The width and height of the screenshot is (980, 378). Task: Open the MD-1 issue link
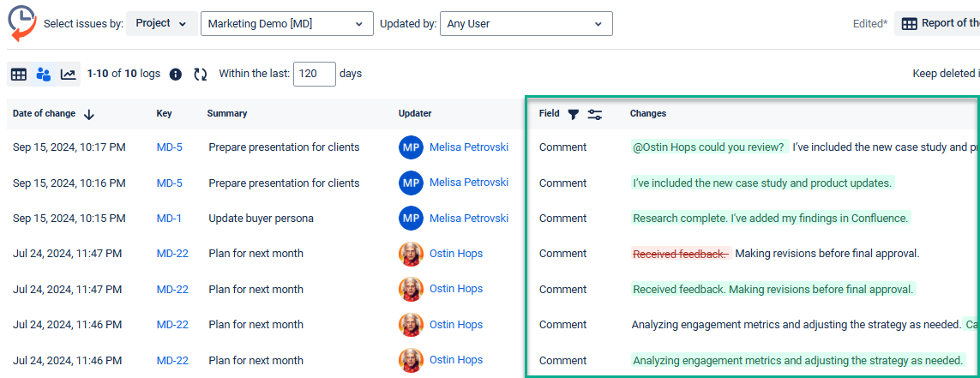click(169, 219)
